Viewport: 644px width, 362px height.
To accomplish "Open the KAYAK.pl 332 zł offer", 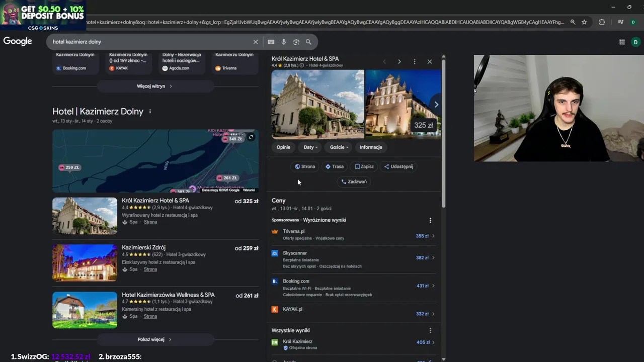I will [354, 312].
